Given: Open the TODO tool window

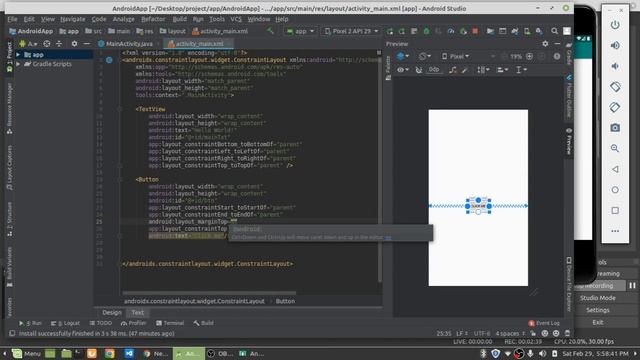Looking at the screenshot, I should point(101,323).
